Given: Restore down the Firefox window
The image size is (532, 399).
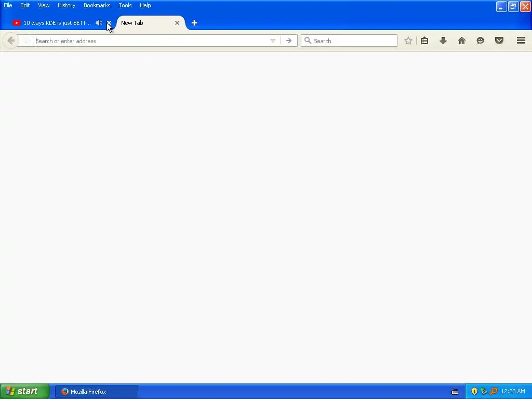Looking at the screenshot, I should point(513,6).
